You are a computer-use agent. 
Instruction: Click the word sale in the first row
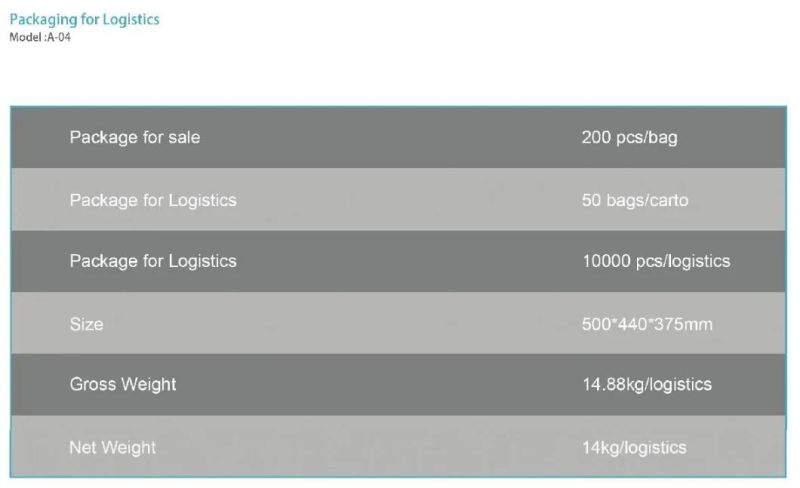coord(183,137)
